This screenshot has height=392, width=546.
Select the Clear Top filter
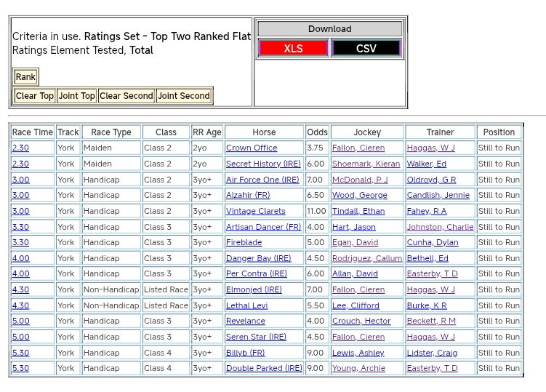click(35, 96)
